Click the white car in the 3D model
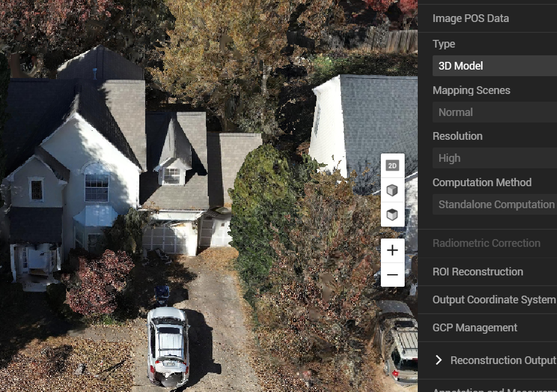 [168, 346]
